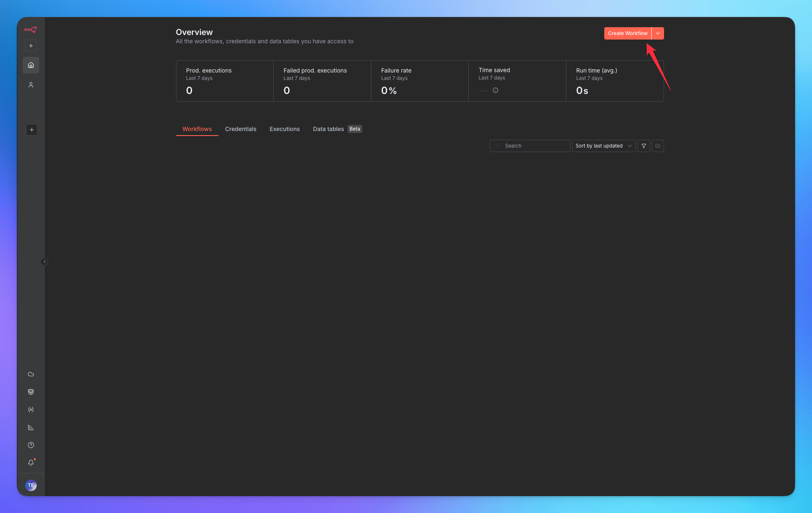Click the top plus icon in sidebar
Screen dimensions: 812x513
tap(31, 46)
